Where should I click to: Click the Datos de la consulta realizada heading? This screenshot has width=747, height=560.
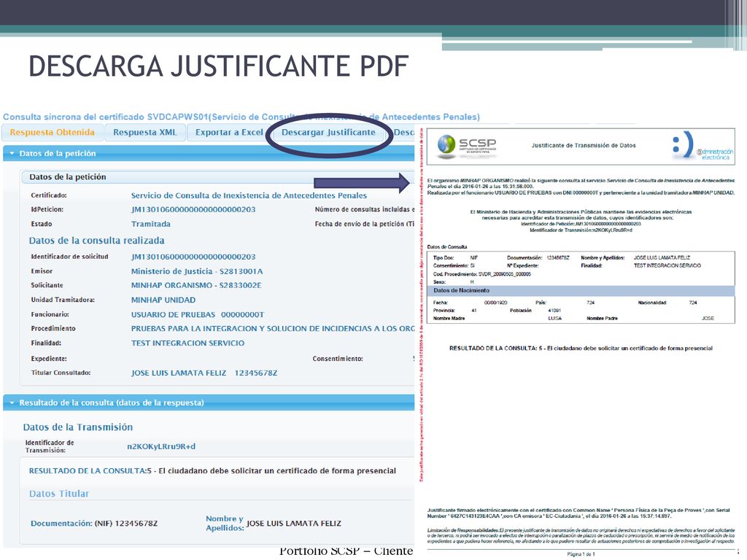(97, 241)
